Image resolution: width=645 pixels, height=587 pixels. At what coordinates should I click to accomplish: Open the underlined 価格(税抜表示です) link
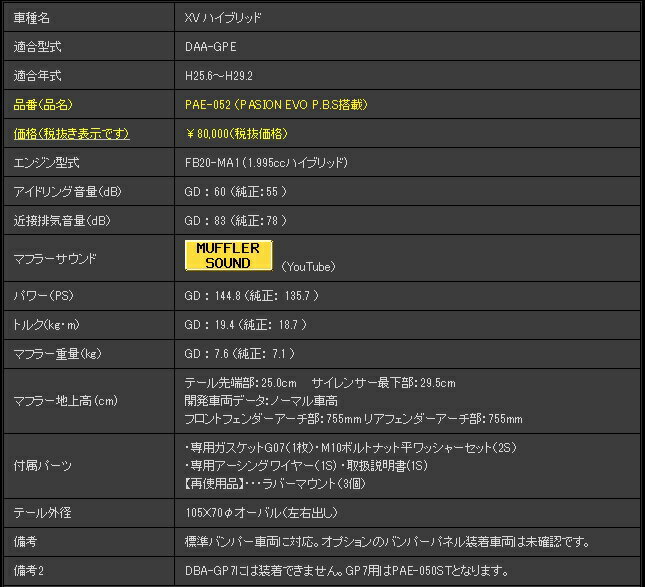click(x=71, y=133)
